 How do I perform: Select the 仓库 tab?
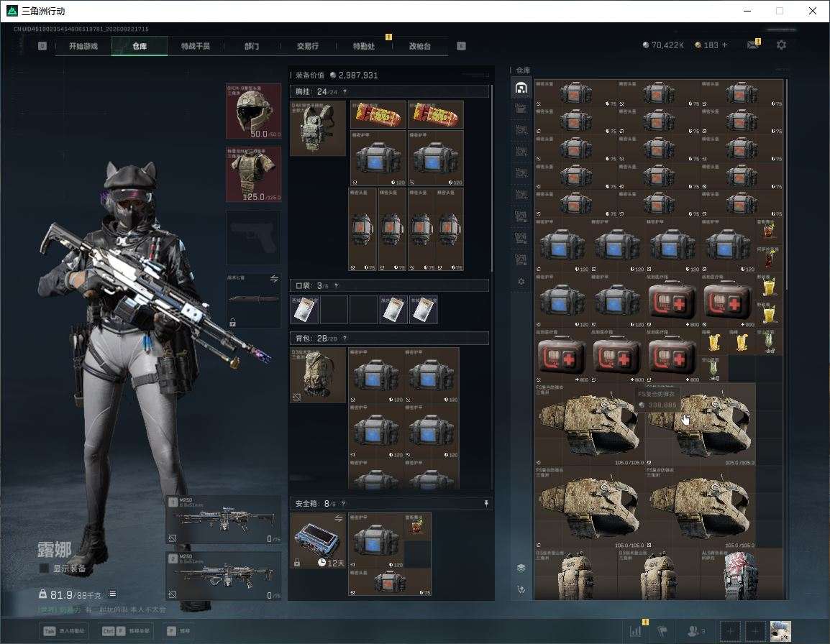tap(140, 46)
